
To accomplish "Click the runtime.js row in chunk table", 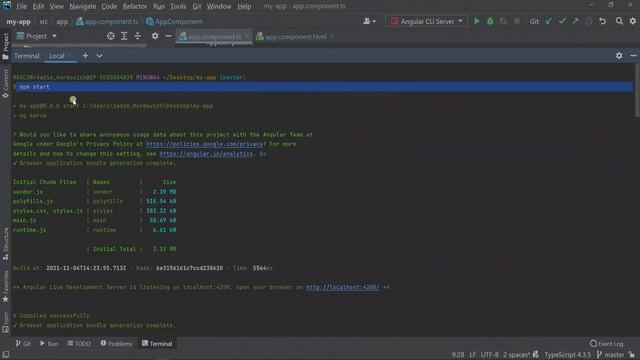I will [x=94, y=230].
